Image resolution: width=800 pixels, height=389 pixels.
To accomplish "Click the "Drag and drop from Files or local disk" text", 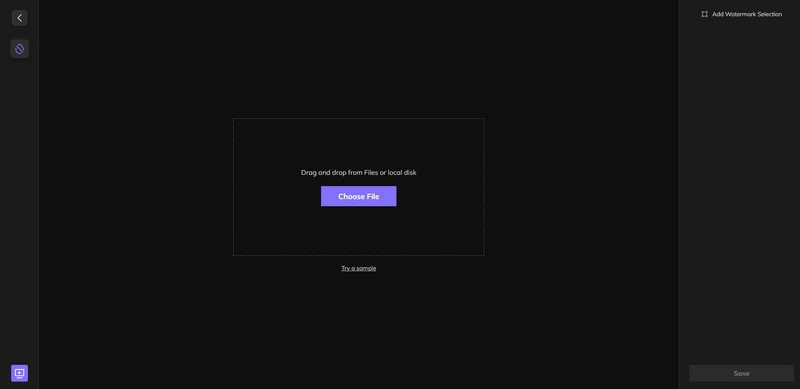I will (x=359, y=173).
